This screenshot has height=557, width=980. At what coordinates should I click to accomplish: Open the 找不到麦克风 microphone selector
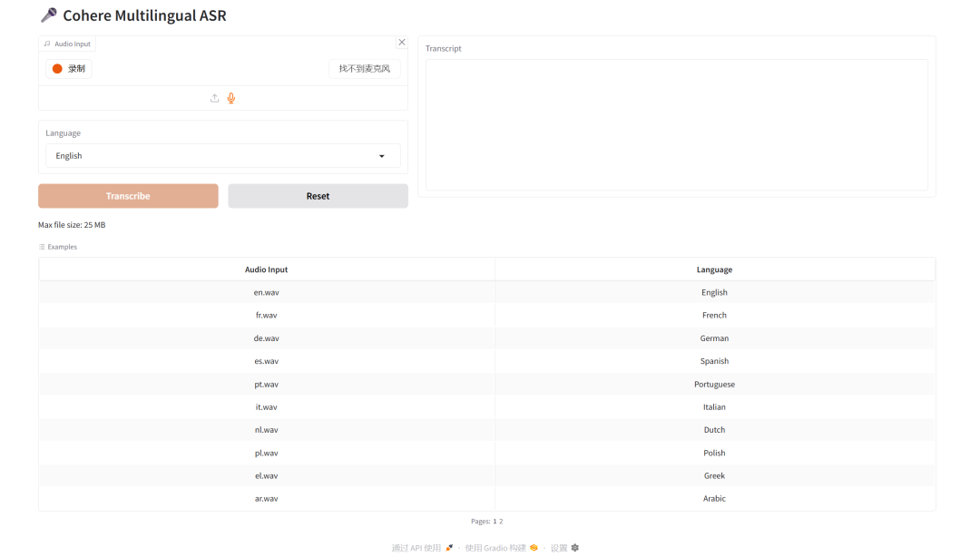click(365, 69)
